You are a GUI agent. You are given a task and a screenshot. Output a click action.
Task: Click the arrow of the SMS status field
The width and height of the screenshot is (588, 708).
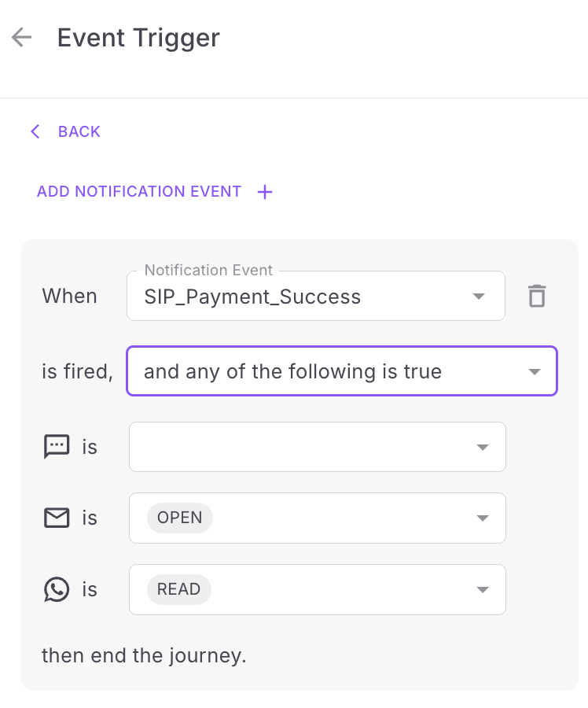483,448
